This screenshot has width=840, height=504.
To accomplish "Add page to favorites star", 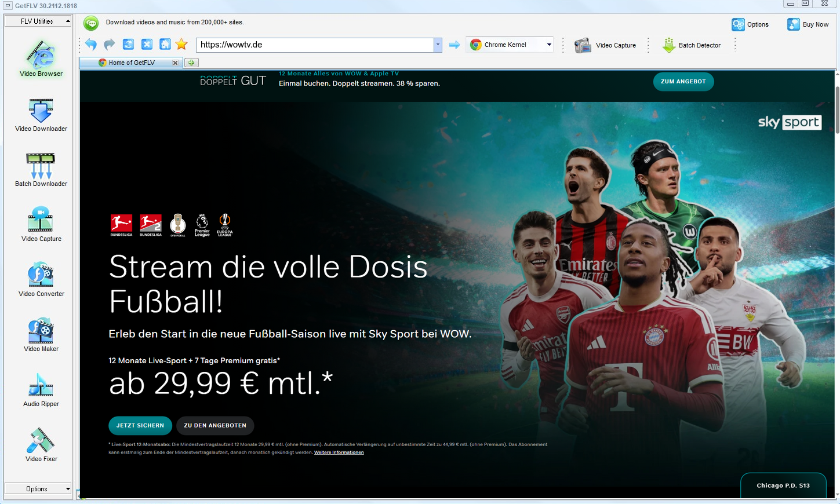I will [x=182, y=45].
